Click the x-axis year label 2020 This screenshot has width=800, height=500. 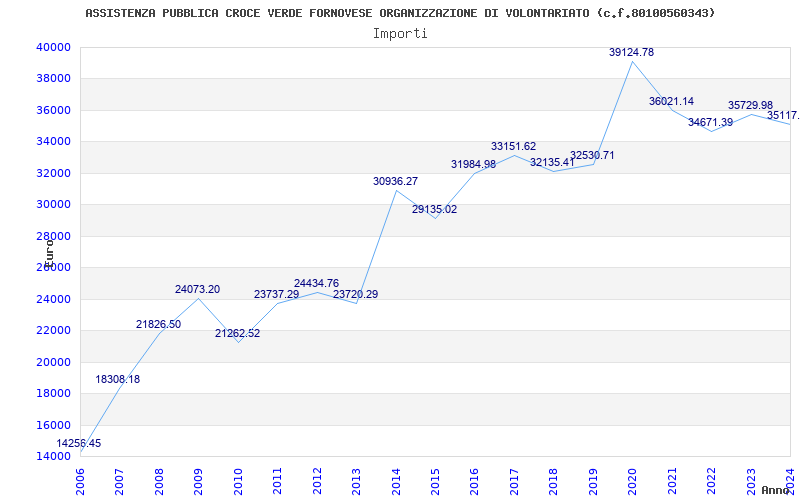click(633, 482)
